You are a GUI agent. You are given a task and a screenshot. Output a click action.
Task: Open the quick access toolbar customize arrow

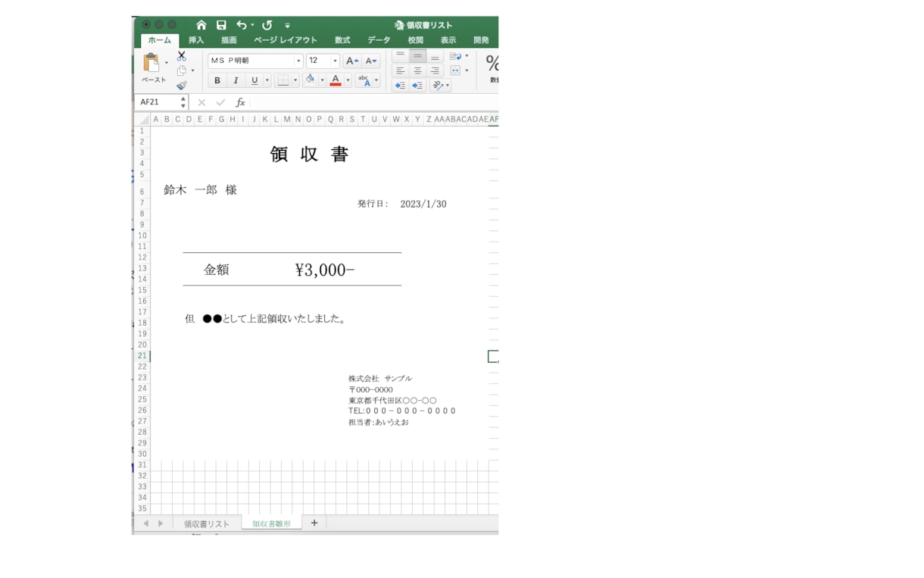pos(287,25)
